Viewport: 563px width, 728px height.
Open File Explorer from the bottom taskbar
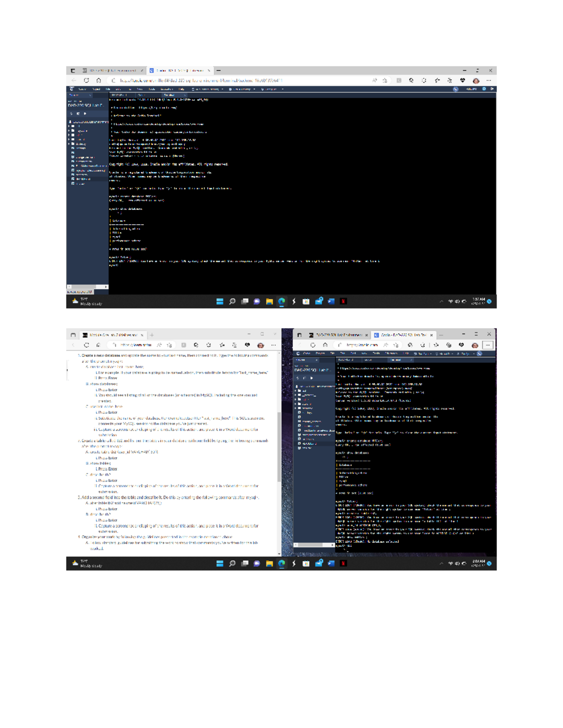point(269,563)
